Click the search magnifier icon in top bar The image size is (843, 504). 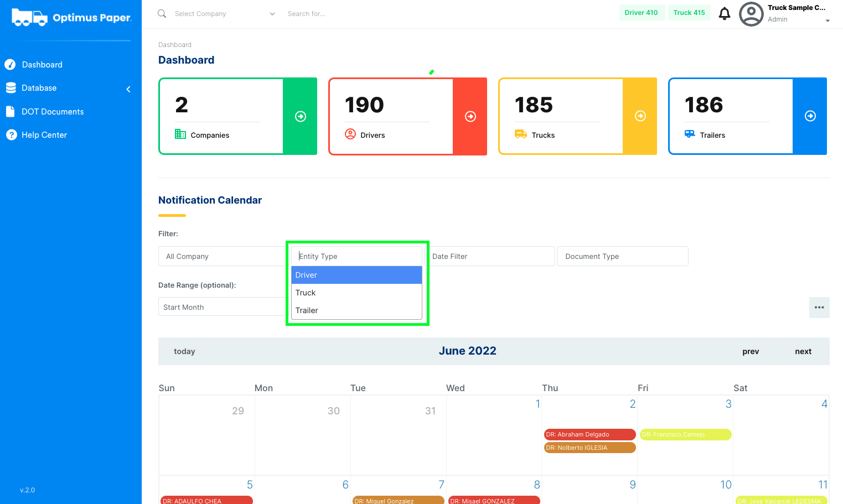pos(162,13)
